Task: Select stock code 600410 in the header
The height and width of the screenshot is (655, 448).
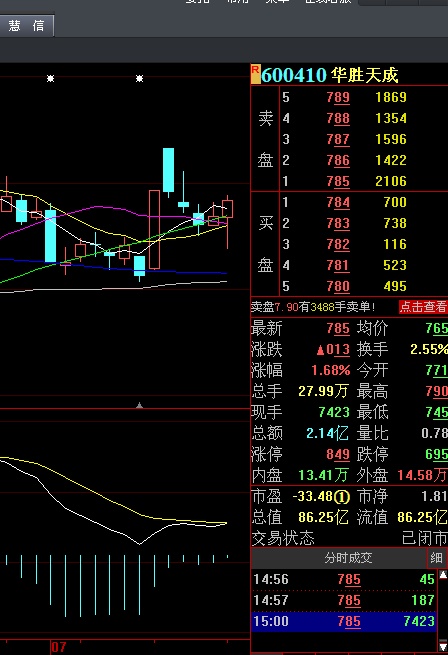Action: click(x=294, y=76)
